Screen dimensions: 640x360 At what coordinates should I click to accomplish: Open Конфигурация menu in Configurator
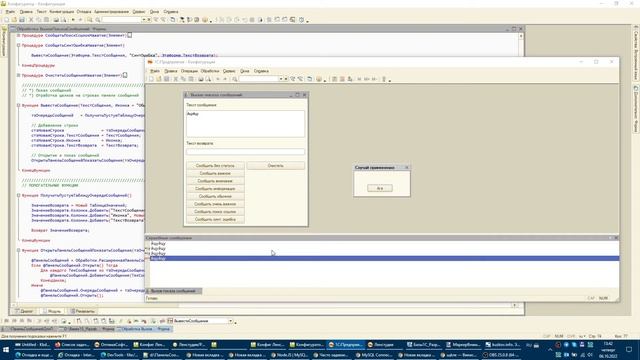[62, 12]
